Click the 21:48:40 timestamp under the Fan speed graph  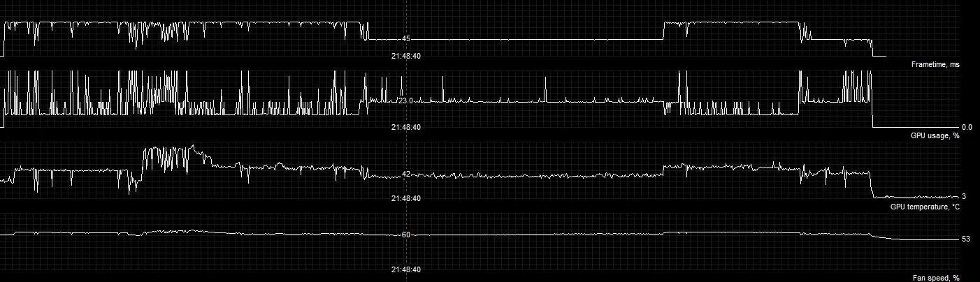coord(406,269)
